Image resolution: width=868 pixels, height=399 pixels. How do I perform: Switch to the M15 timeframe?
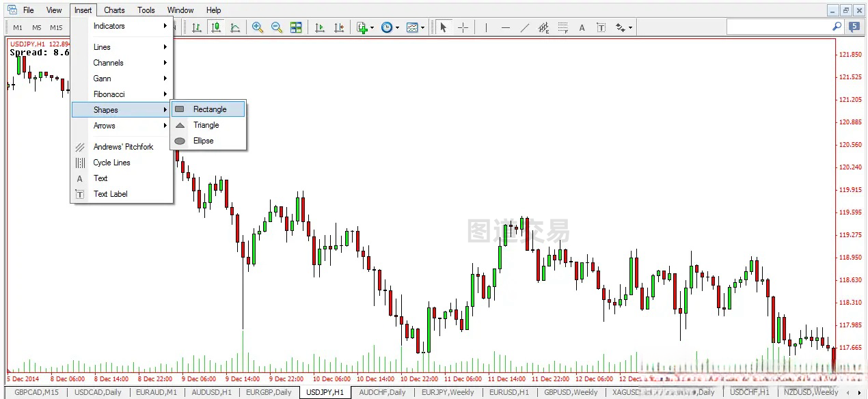click(56, 28)
